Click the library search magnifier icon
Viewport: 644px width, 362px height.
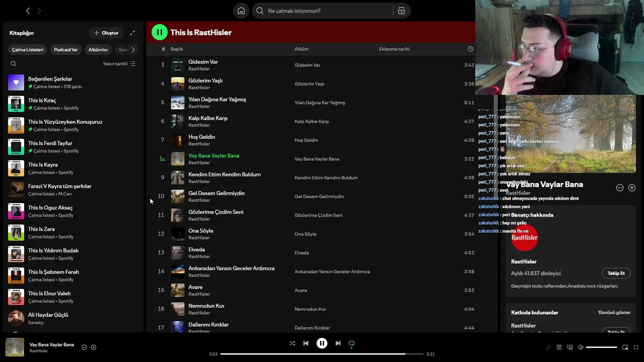click(14, 64)
